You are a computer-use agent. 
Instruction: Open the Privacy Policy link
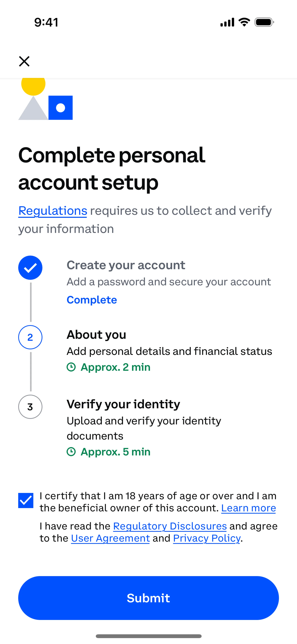207,538
